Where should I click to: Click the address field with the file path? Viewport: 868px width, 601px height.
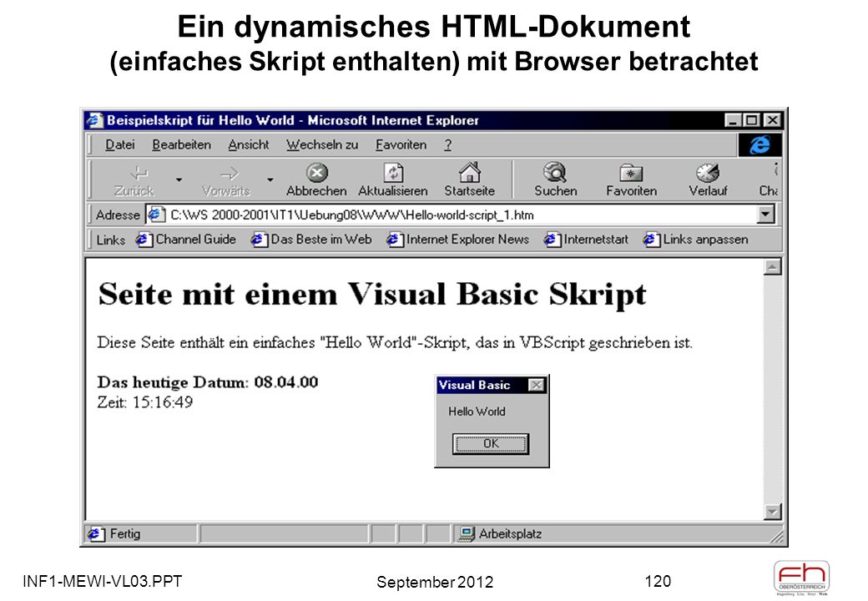tap(452, 215)
